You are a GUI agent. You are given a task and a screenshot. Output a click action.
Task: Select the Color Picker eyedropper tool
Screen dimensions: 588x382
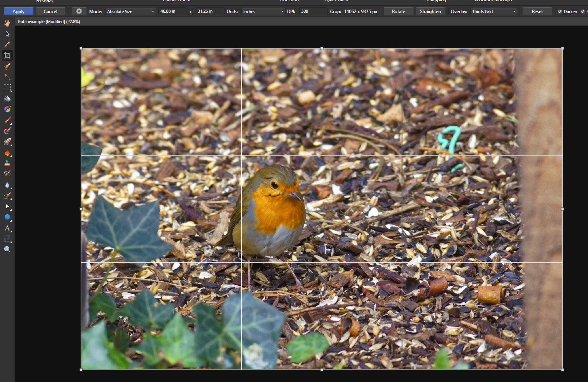[x=7, y=45]
